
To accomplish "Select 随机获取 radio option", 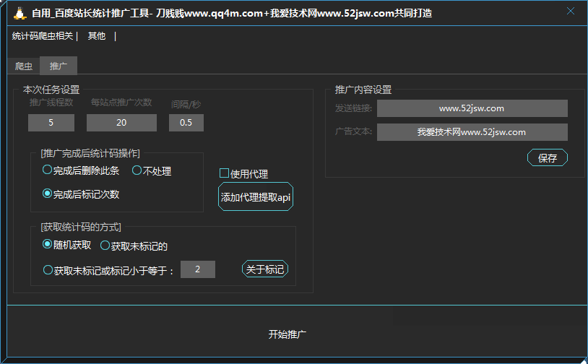I will pyautogui.click(x=66, y=245).
